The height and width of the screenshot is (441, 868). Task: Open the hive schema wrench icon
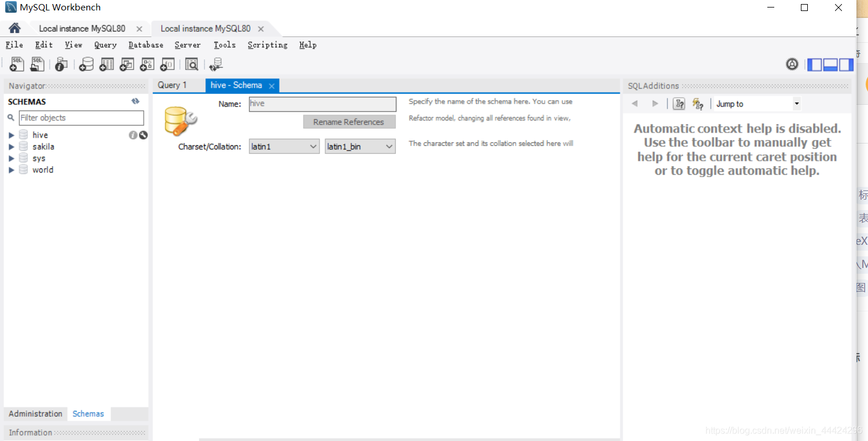pos(143,135)
